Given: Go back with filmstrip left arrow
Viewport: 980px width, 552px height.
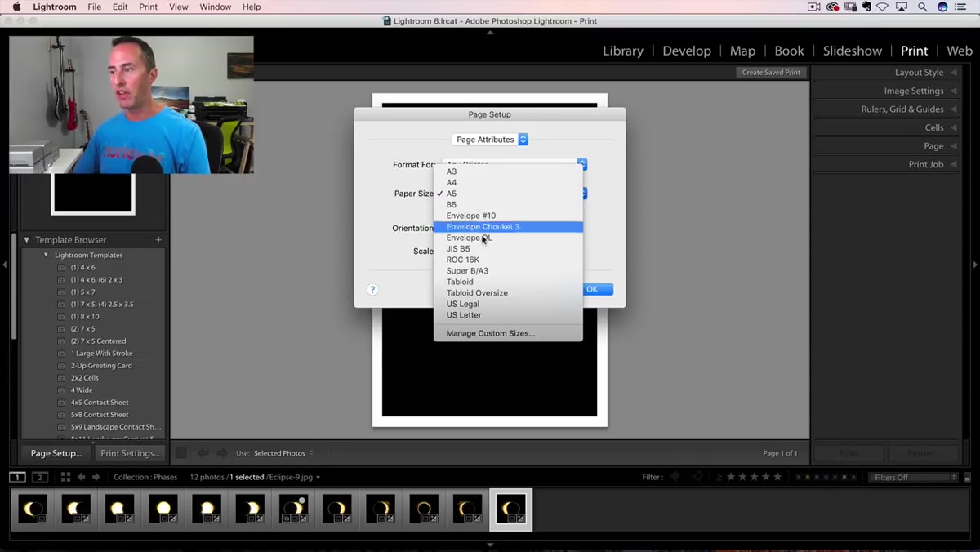Looking at the screenshot, I should (x=81, y=478).
